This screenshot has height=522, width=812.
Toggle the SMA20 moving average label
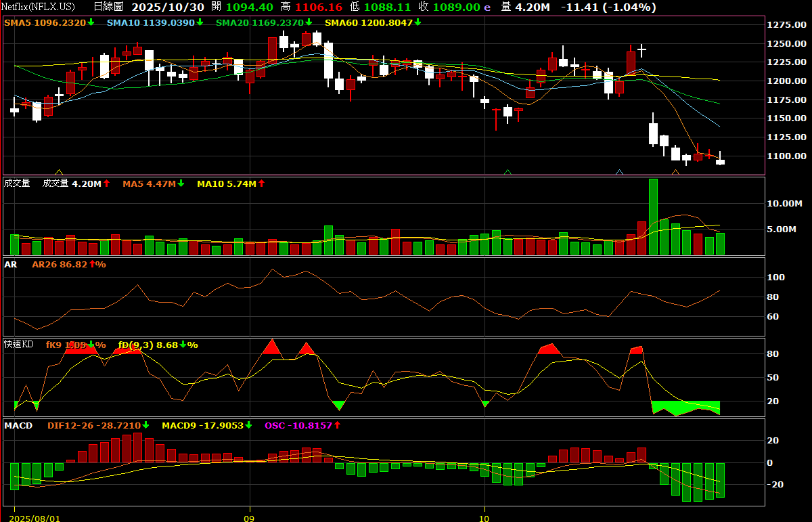point(260,22)
